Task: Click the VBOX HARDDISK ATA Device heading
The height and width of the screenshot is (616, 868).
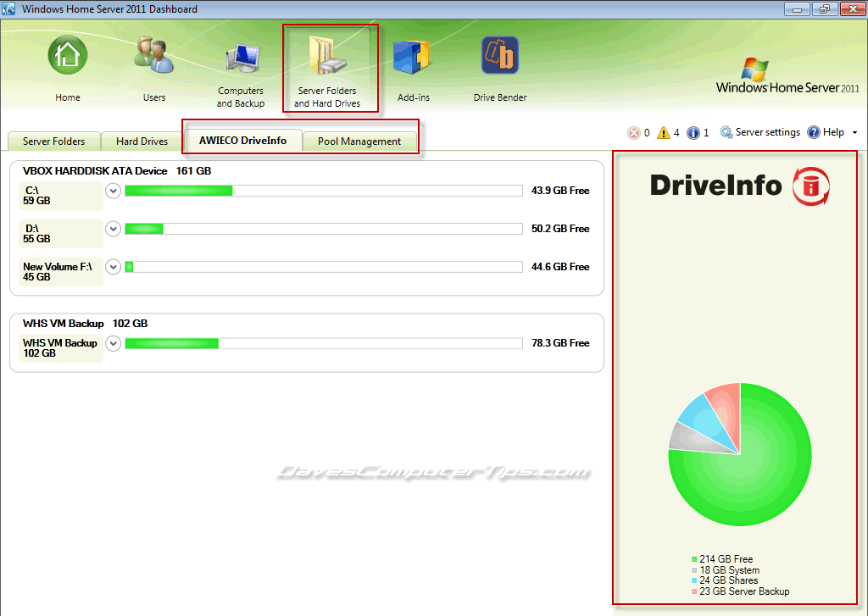Action: tap(95, 171)
